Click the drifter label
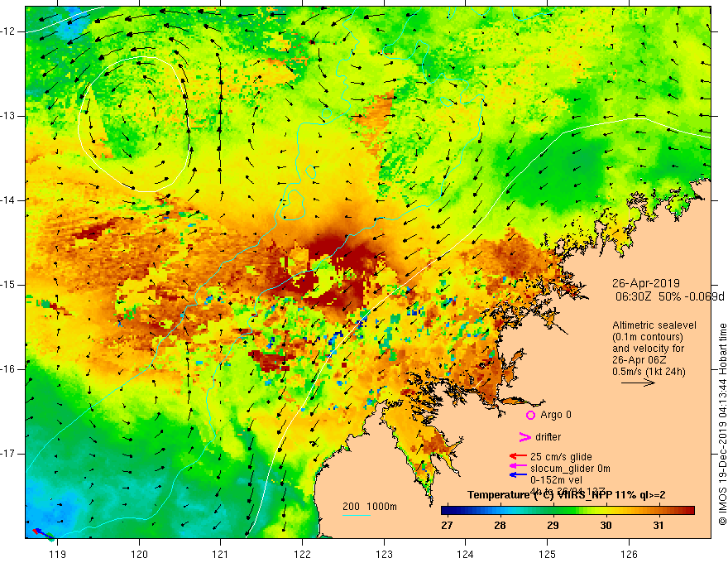Screen dimensions: 728x563 (x=548, y=437)
